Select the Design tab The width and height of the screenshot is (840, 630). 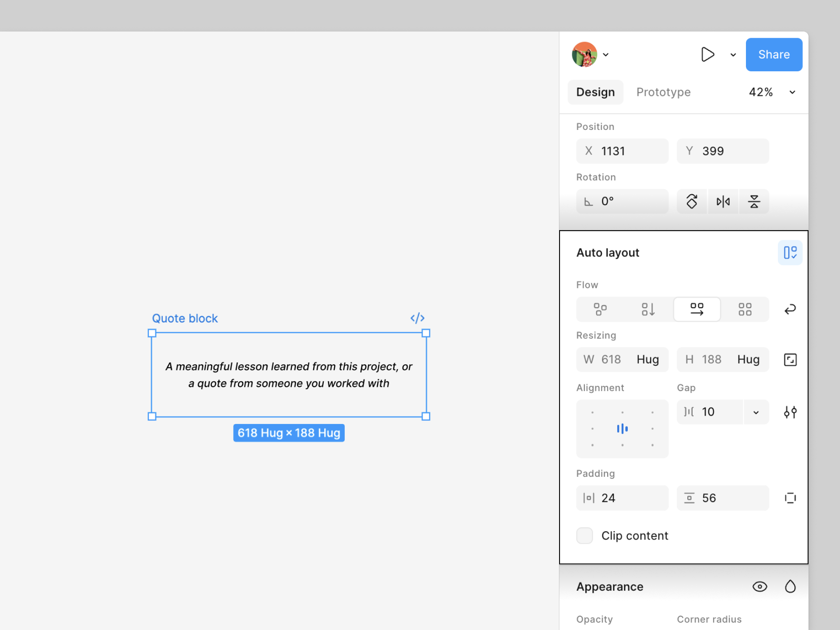[595, 92]
